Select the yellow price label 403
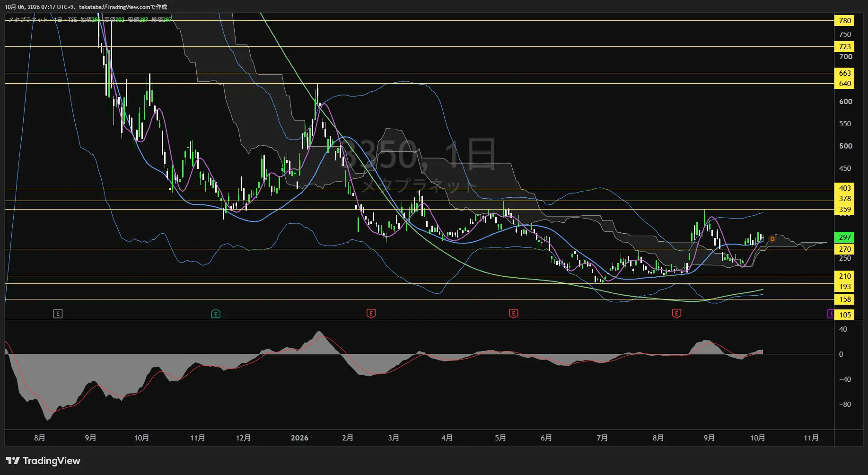 [844, 188]
